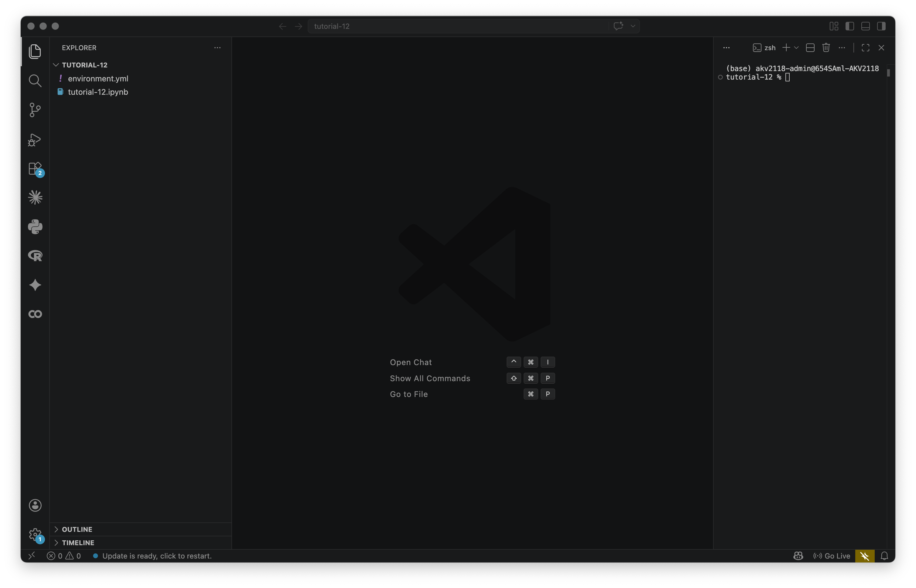Open the Search view icon

(x=35, y=80)
